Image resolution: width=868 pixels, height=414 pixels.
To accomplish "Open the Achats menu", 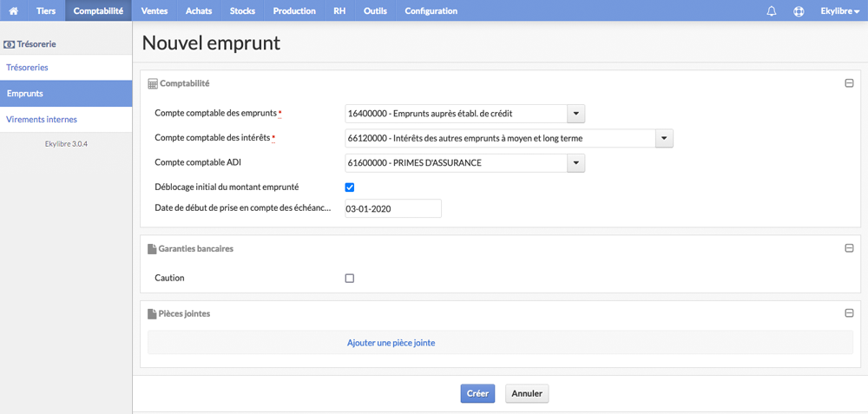I will tap(199, 10).
